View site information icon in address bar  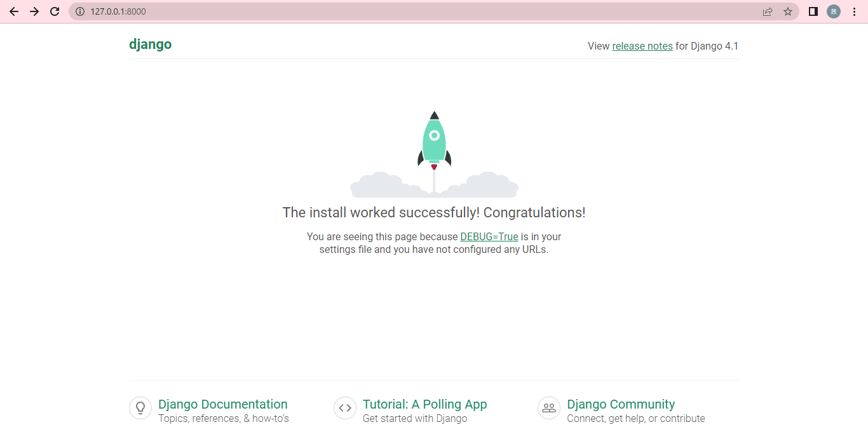click(80, 11)
